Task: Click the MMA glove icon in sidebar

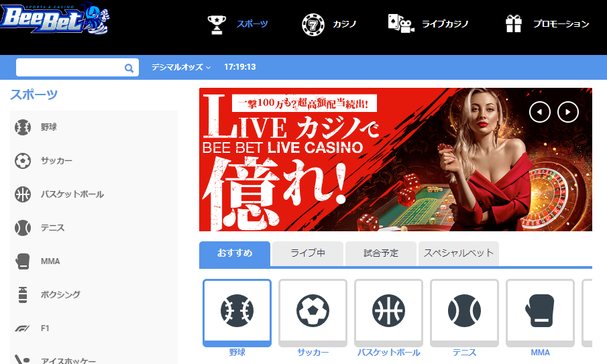Action: pyautogui.click(x=23, y=261)
